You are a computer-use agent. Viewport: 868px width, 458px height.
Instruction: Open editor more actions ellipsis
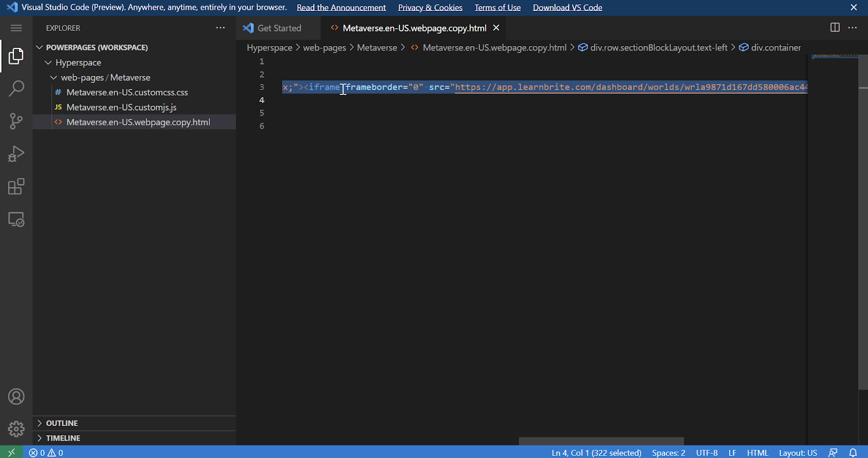[853, 28]
